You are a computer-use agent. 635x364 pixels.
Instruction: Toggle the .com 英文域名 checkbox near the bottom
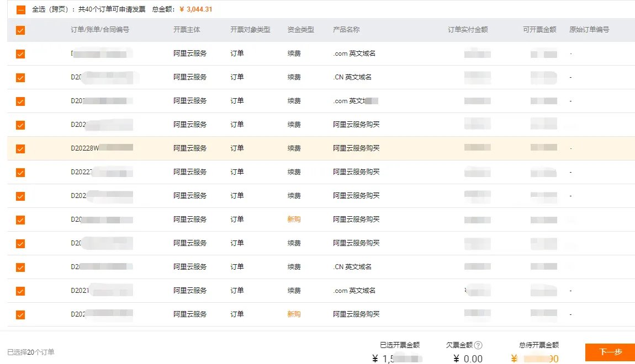[x=20, y=290]
